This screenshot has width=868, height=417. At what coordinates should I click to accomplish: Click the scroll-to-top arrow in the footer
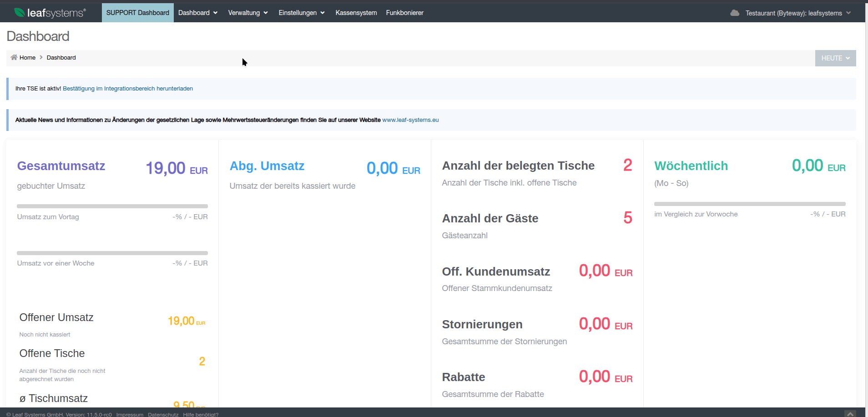tap(850, 414)
